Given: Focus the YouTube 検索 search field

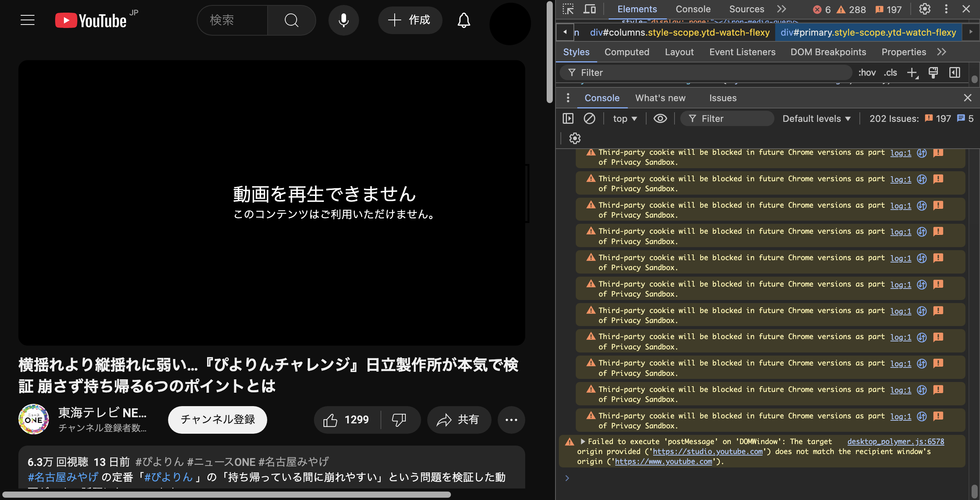Looking at the screenshot, I should (x=232, y=20).
